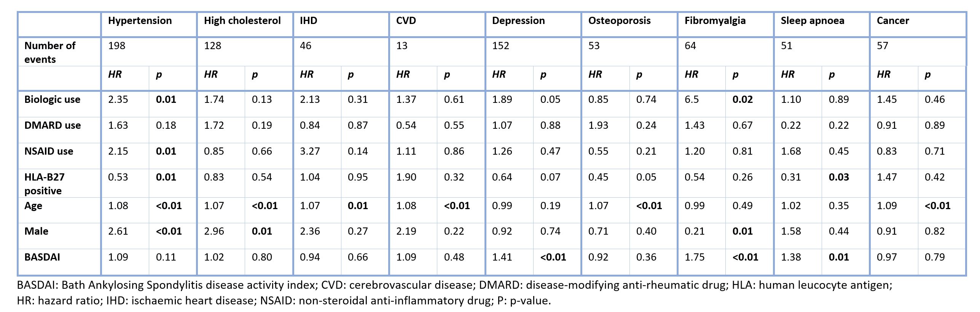
Task: Click the Number of events row label
Action: point(49,52)
